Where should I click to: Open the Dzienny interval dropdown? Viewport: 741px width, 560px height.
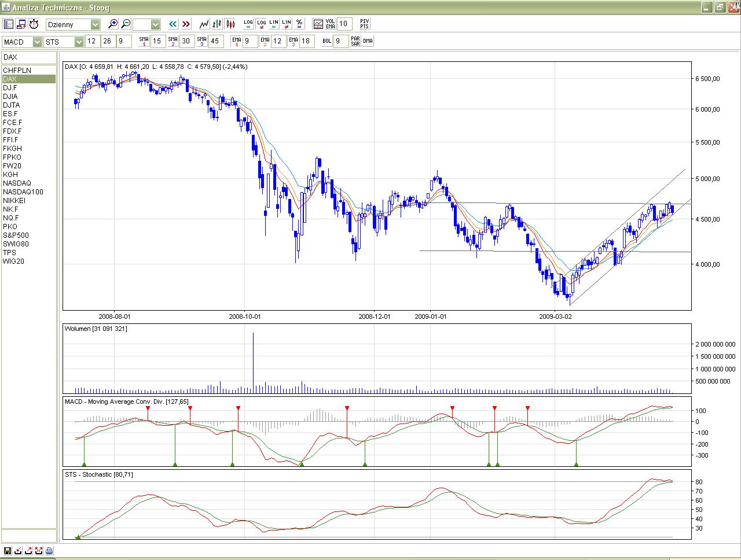point(95,24)
